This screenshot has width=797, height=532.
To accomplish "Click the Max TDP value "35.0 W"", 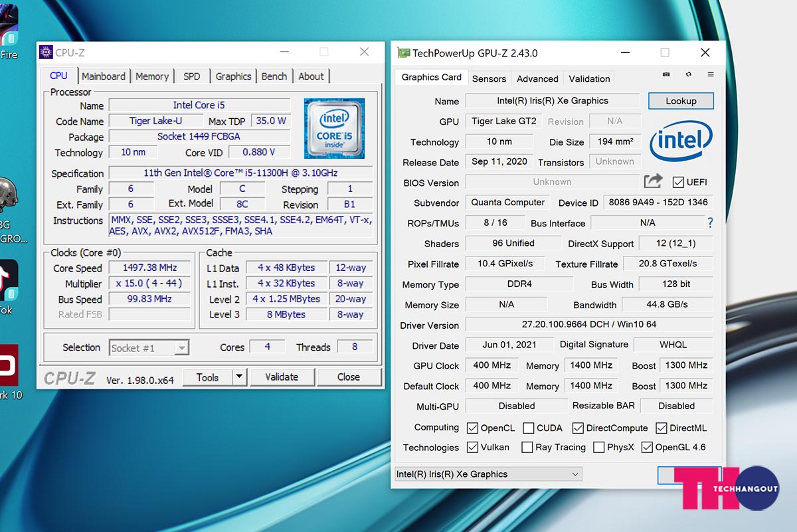I will coord(271,121).
